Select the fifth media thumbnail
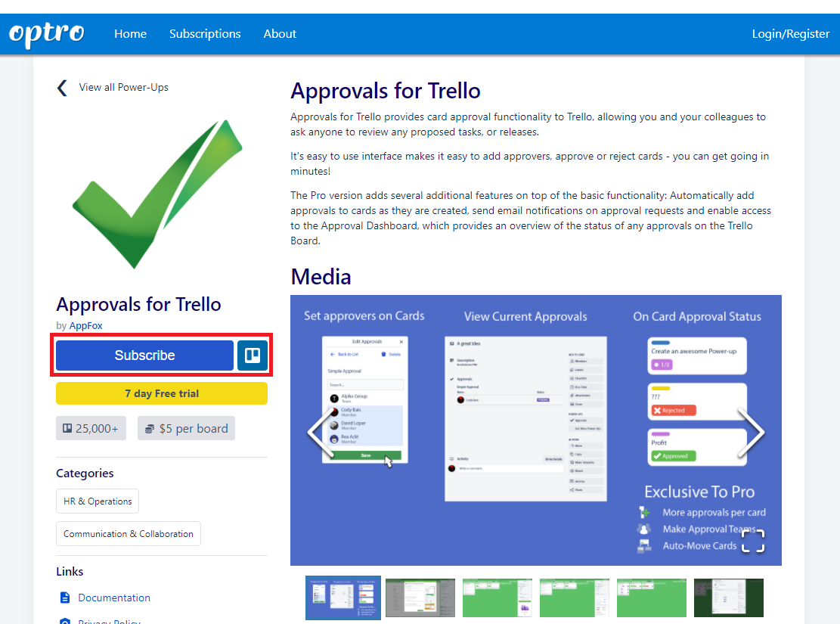 pyautogui.click(x=652, y=598)
